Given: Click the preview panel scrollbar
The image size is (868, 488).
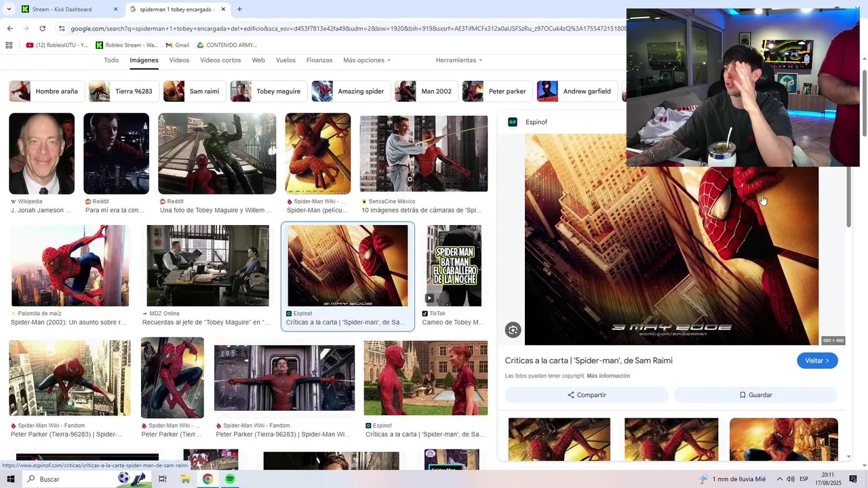Looking at the screenshot, I should coord(848,197).
